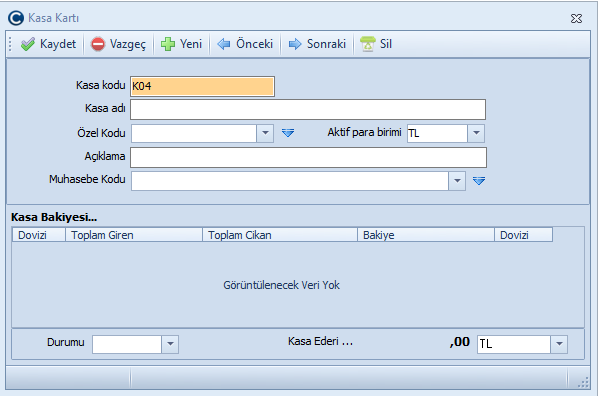Image resolution: width=598 pixels, height=396 pixels.
Task: Click the blue lookup icon beside Özel Kodu
Action: click(288, 133)
